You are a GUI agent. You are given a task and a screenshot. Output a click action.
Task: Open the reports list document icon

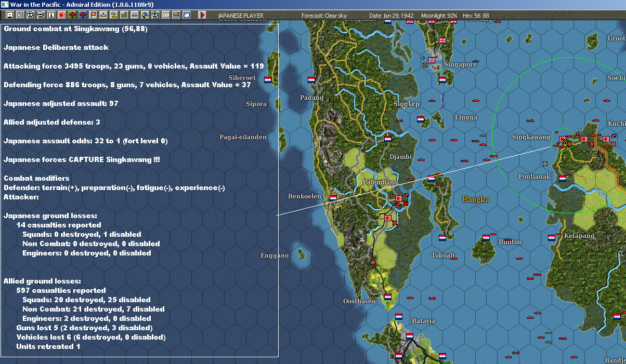click(20, 15)
